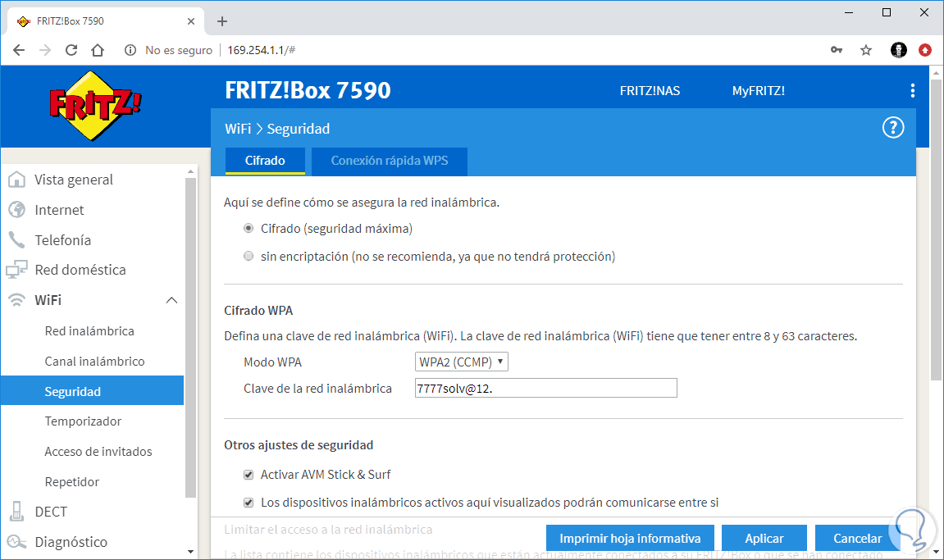This screenshot has height=560, width=944.
Task: Open the browser profile avatar
Action: [898, 50]
